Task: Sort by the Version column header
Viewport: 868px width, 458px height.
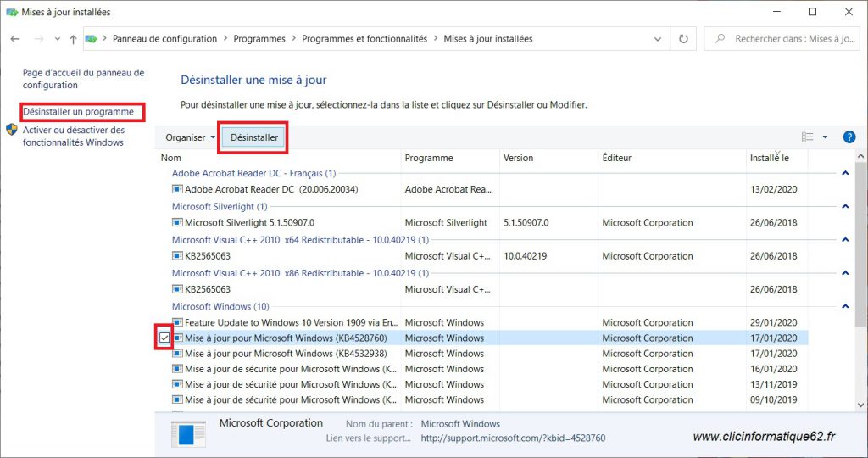Action: click(548, 158)
